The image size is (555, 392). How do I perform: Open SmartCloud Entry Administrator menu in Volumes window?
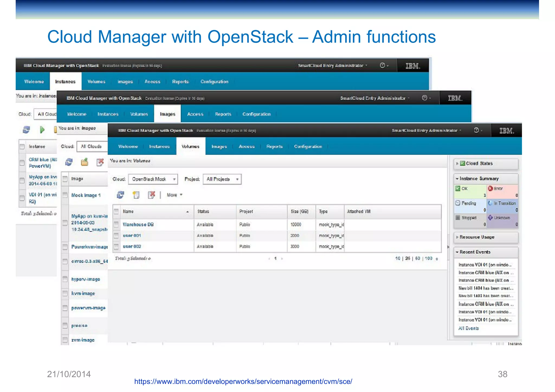coord(426,130)
